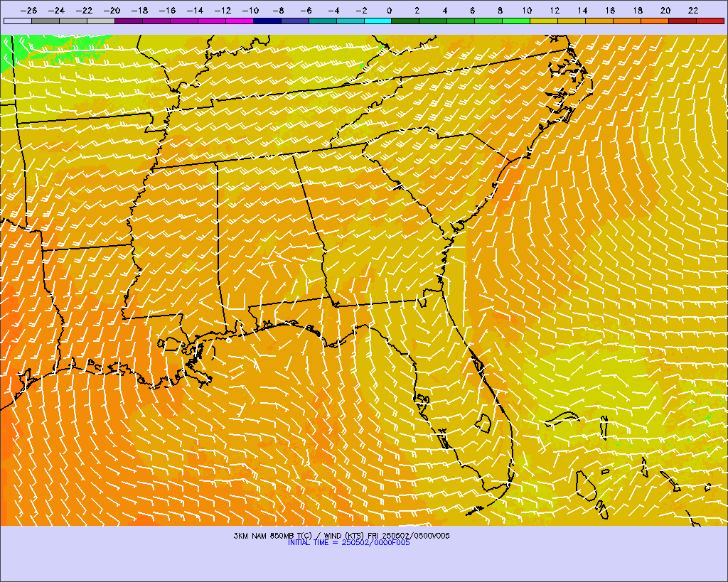Image resolution: width=728 pixels, height=582 pixels.
Task: Click the bright green swatch between 8 and 10
Action: click(x=516, y=21)
